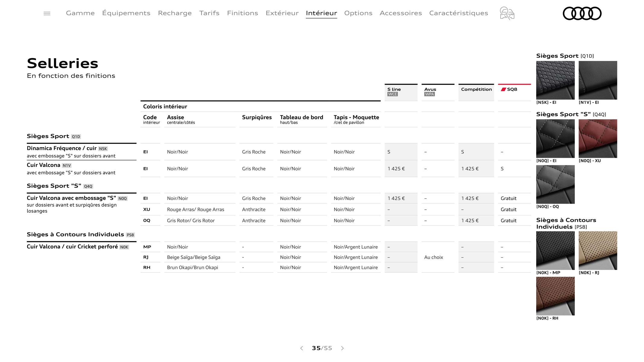Click 'Gratuit' in the XU row
644x362 pixels.
508,209
